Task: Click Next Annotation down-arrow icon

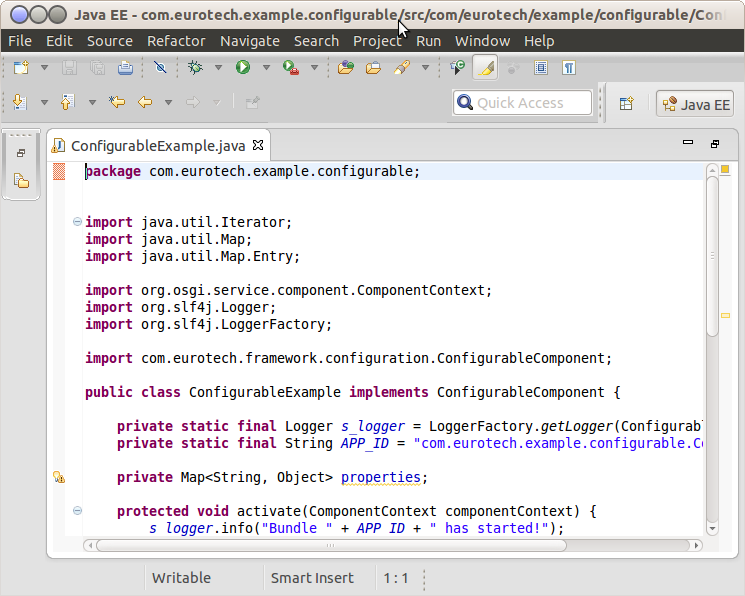Action: pyautogui.click(x=20, y=102)
